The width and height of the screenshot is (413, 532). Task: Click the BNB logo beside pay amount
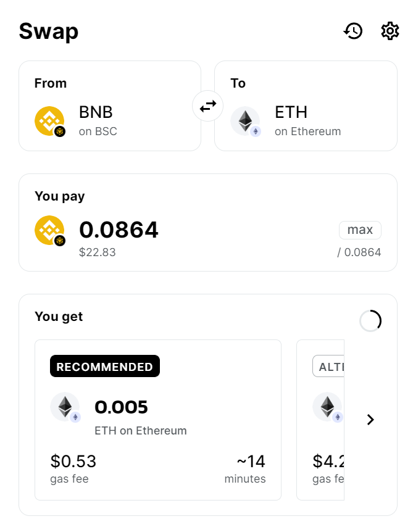tap(50, 231)
